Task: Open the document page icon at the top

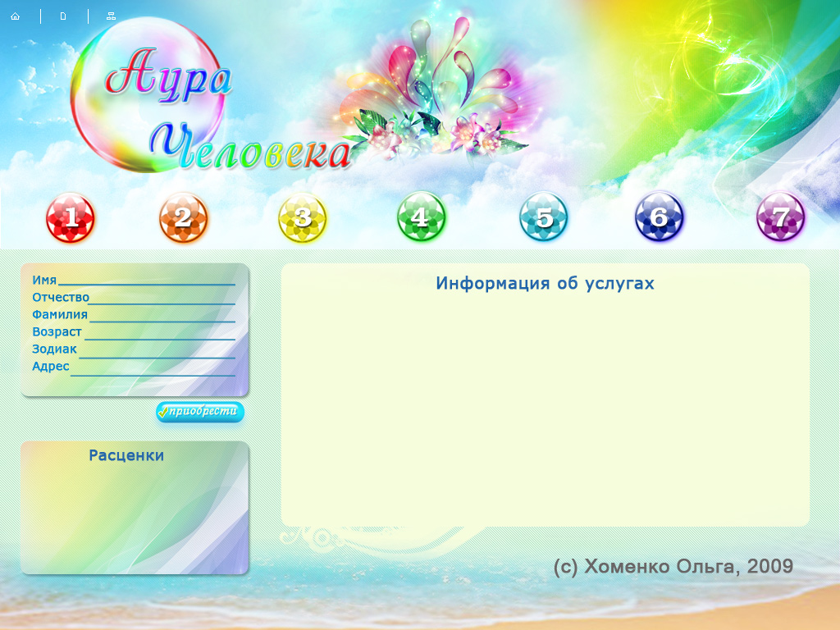Action: tap(63, 16)
